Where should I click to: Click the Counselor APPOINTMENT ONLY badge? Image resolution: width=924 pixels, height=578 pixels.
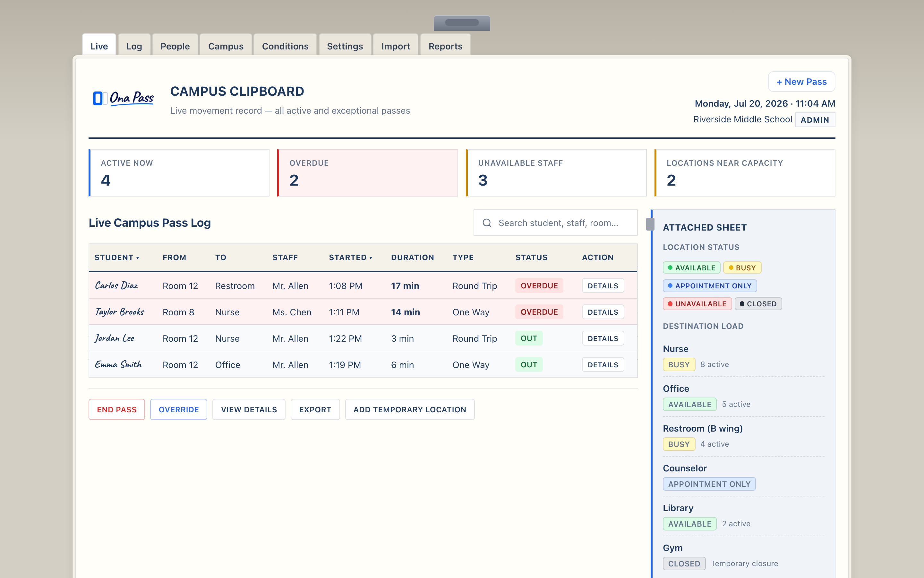point(709,484)
